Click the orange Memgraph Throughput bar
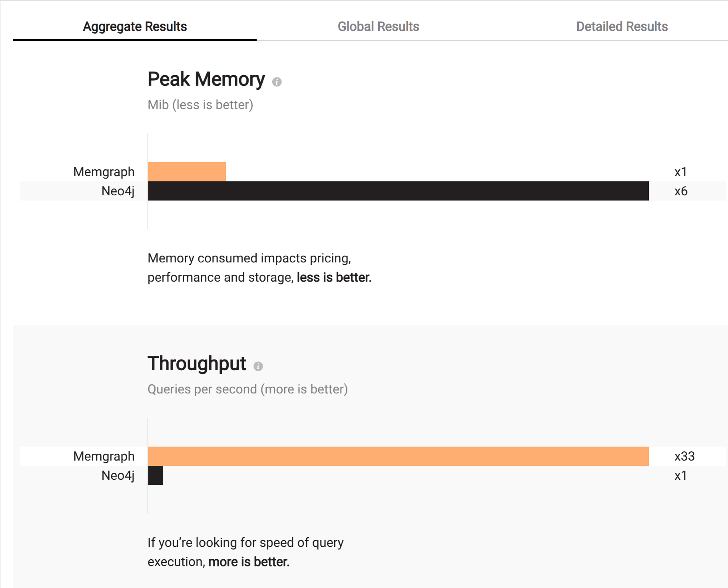The height and width of the screenshot is (588, 728). pos(398,456)
